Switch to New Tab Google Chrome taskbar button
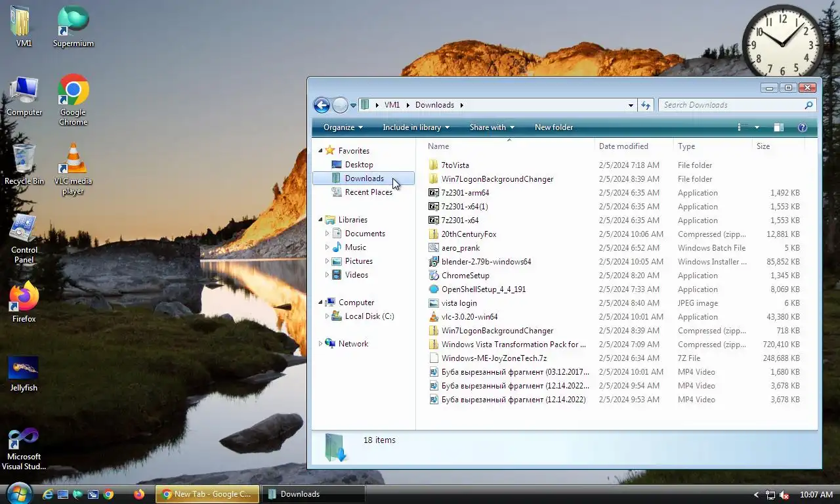The image size is (840, 504). 207,494
